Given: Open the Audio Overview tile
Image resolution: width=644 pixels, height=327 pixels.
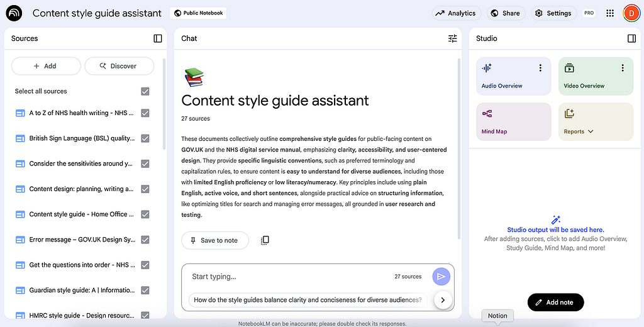Looking at the screenshot, I should pyautogui.click(x=513, y=77).
